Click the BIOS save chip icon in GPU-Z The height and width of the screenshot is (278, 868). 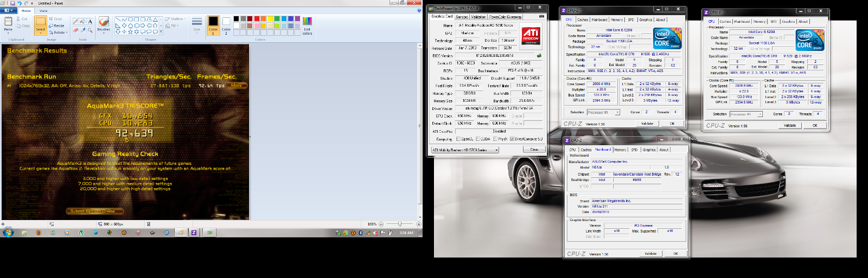click(x=539, y=55)
